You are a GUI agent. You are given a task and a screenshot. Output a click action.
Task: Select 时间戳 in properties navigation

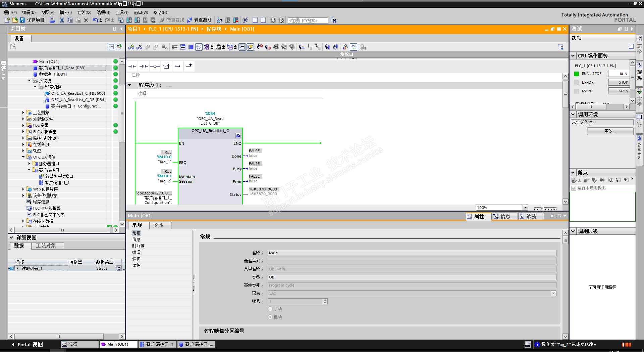pyautogui.click(x=138, y=246)
